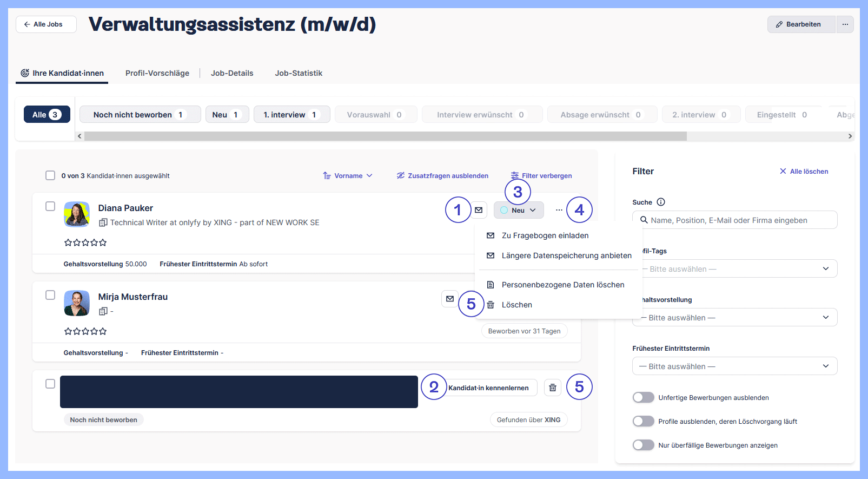This screenshot has width=868, height=479.
Task: Click Kandidat·in kennenlernen button
Action: coord(489,388)
